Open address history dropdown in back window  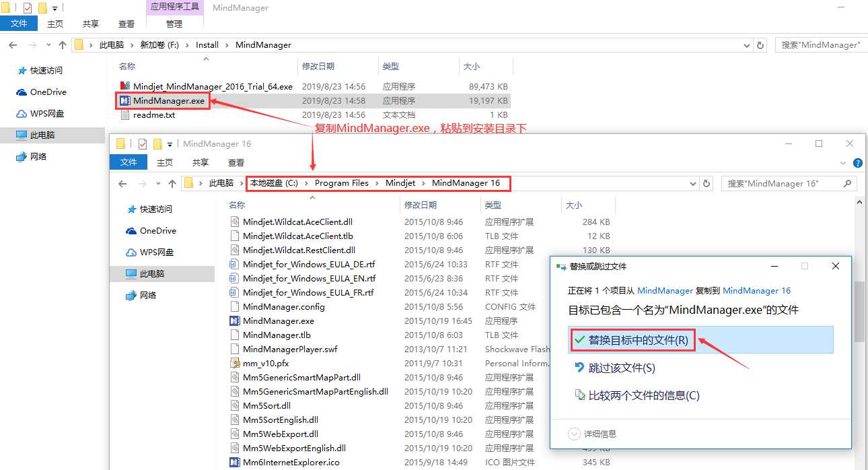(x=747, y=45)
